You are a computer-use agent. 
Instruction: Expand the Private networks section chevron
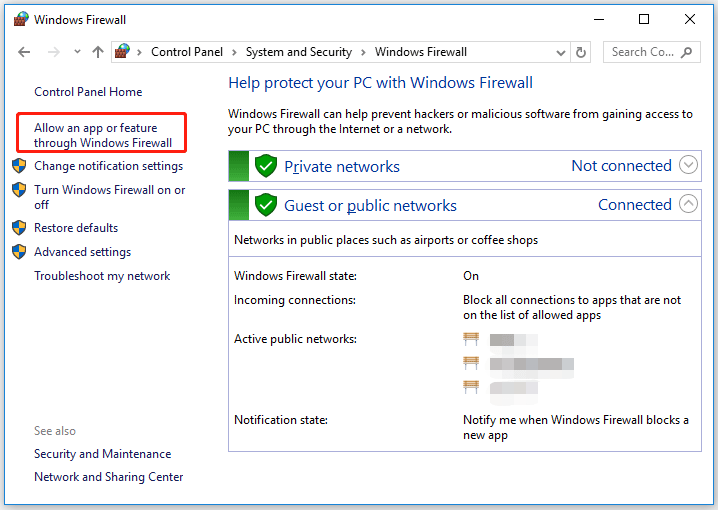coord(688,165)
